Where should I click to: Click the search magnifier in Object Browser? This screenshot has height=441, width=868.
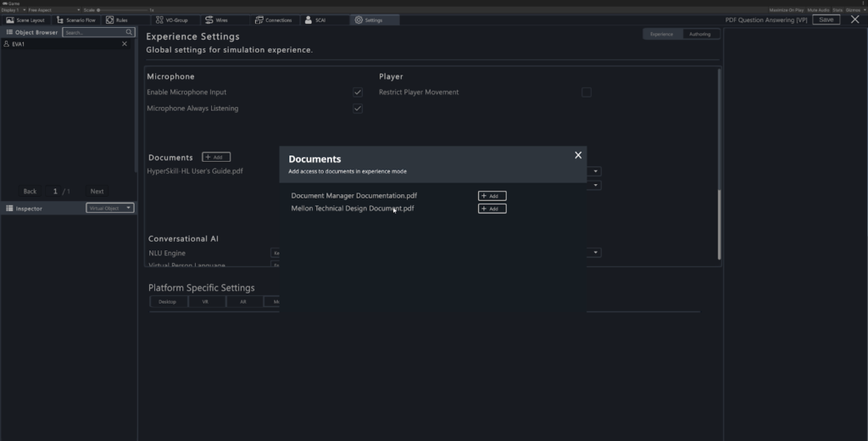coord(130,32)
